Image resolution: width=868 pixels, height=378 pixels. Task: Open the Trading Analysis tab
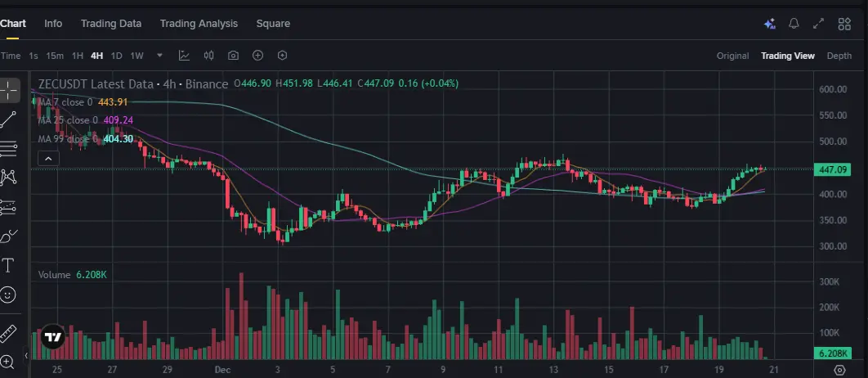tap(199, 24)
